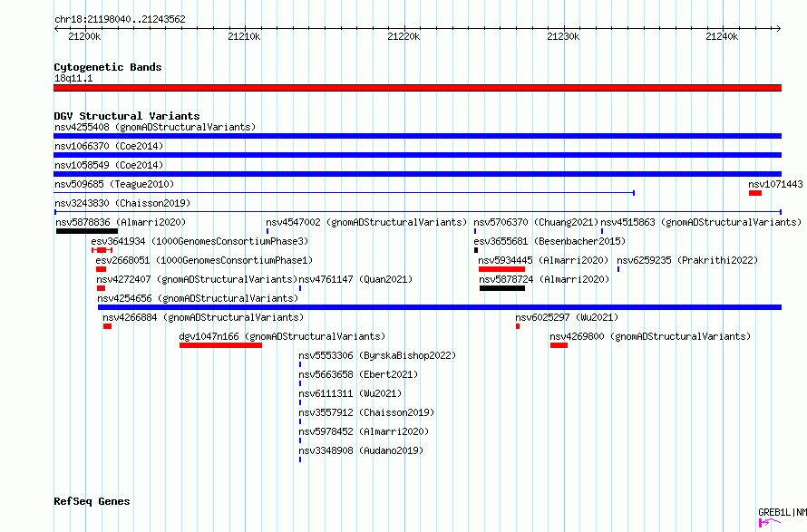This screenshot has height=532, width=807.
Task: Select the nsv3557912 (Chaisson2019) label
Action: (x=366, y=412)
